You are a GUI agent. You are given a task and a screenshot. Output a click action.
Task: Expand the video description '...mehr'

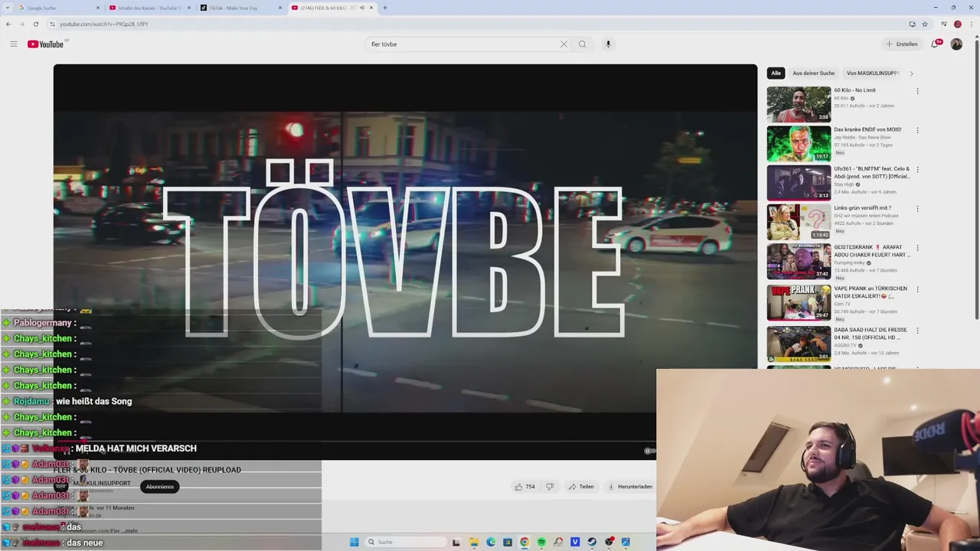[131, 530]
